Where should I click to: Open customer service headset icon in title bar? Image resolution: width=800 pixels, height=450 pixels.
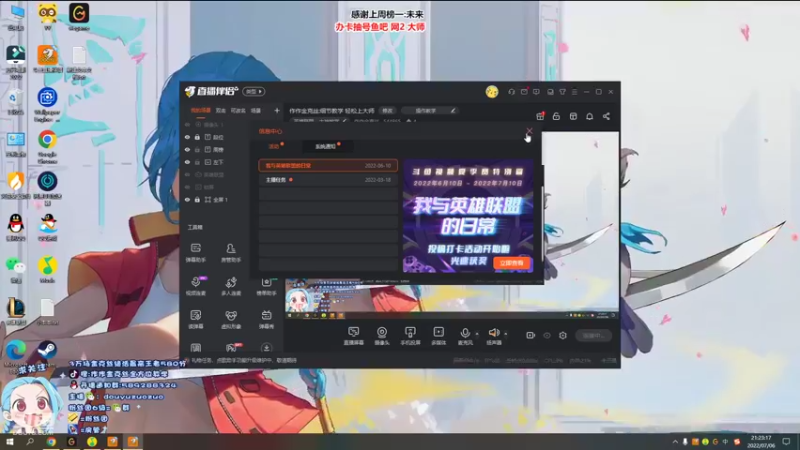click(511, 92)
